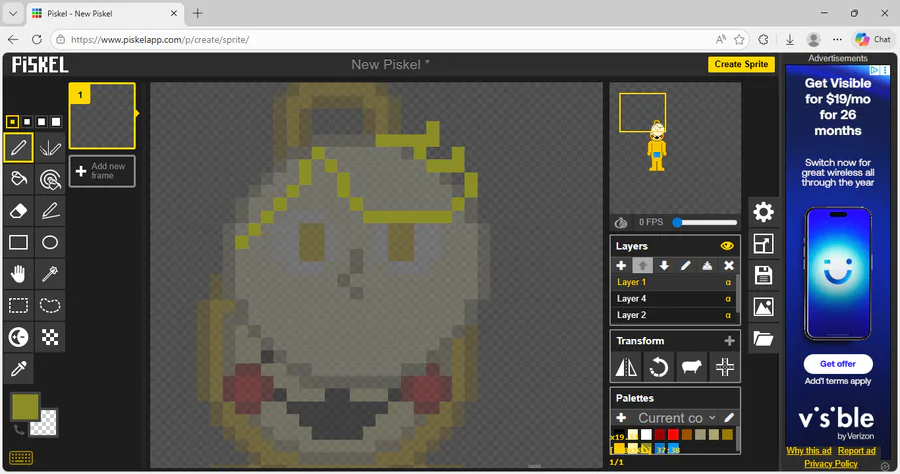Open a new browser tab
Viewport: 900px width, 474px height.
[x=197, y=13]
